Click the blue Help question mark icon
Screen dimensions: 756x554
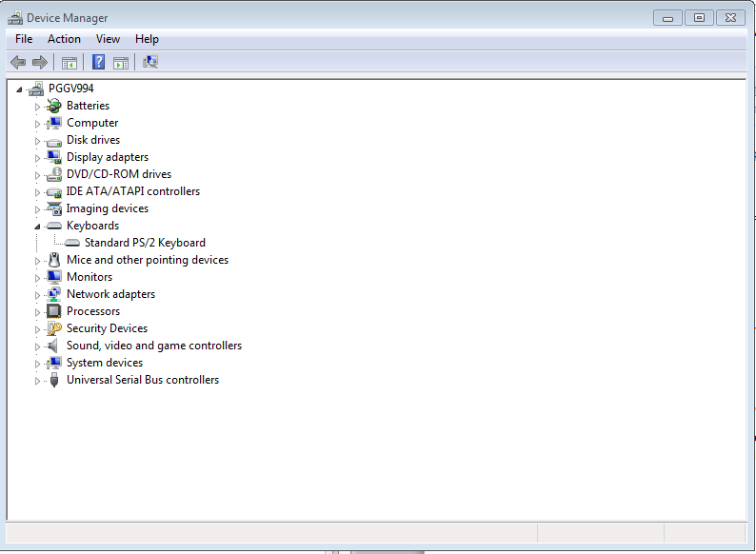pos(98,62)
